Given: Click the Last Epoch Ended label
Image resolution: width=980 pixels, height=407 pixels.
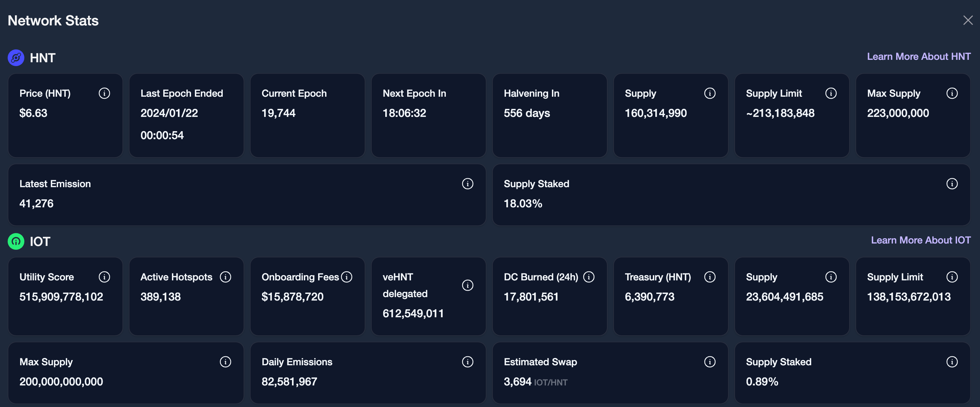Looking at the screenshot, I should click(x=182, y=93).
